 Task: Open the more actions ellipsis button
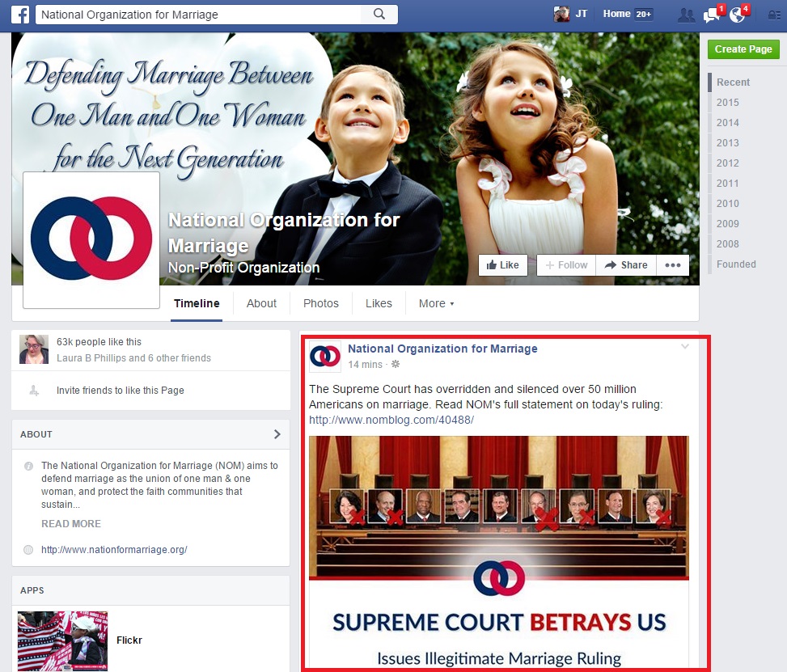click(673, 265)
